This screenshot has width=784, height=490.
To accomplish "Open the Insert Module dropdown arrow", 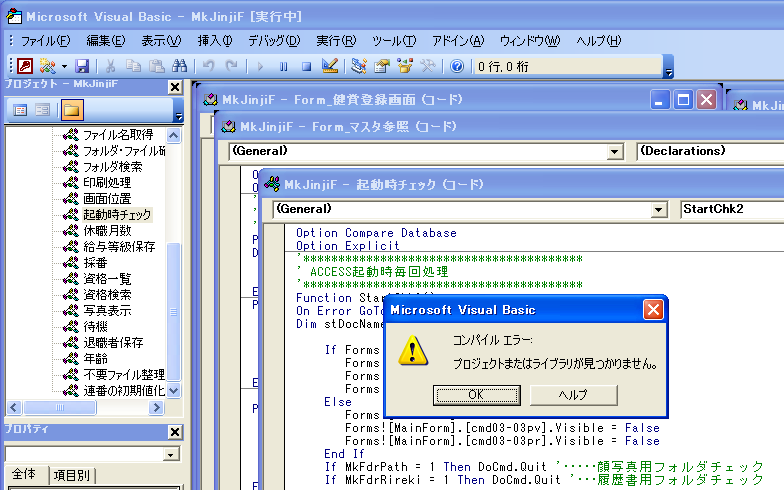I will point(64,66).
